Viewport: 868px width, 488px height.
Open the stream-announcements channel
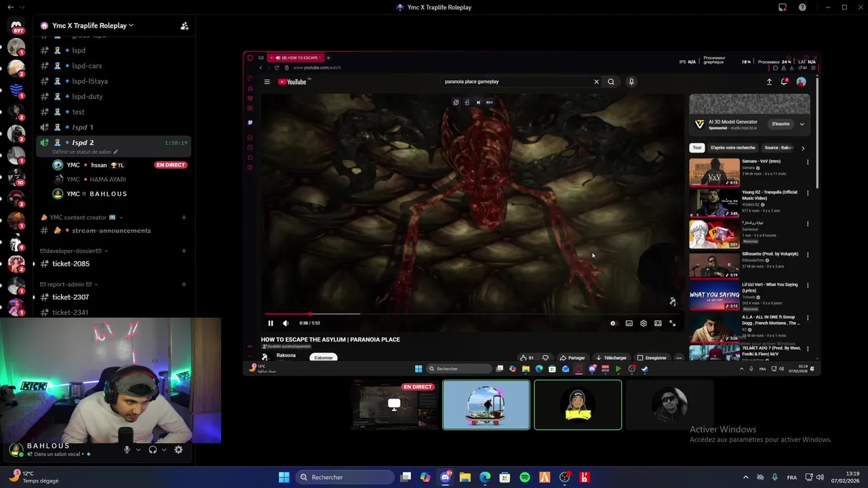111,230
